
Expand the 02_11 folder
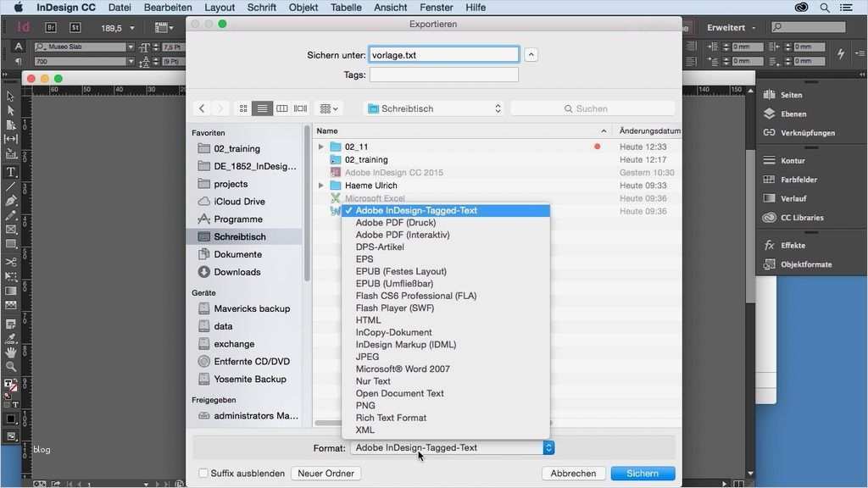click(320, 146)
